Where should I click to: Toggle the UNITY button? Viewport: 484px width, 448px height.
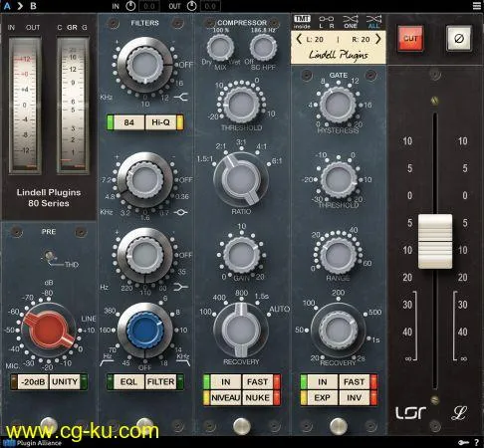pyautogui.click(x=65, y=382)
